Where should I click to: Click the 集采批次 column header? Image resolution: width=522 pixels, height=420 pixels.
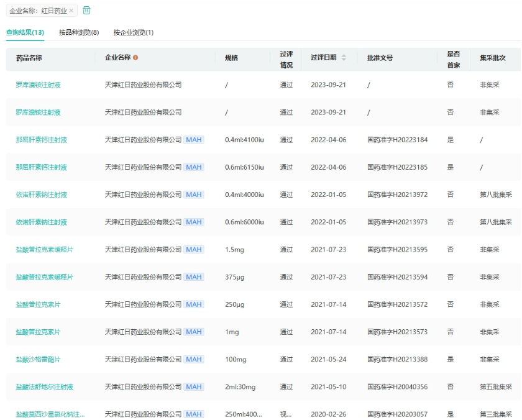coord(492,58)
